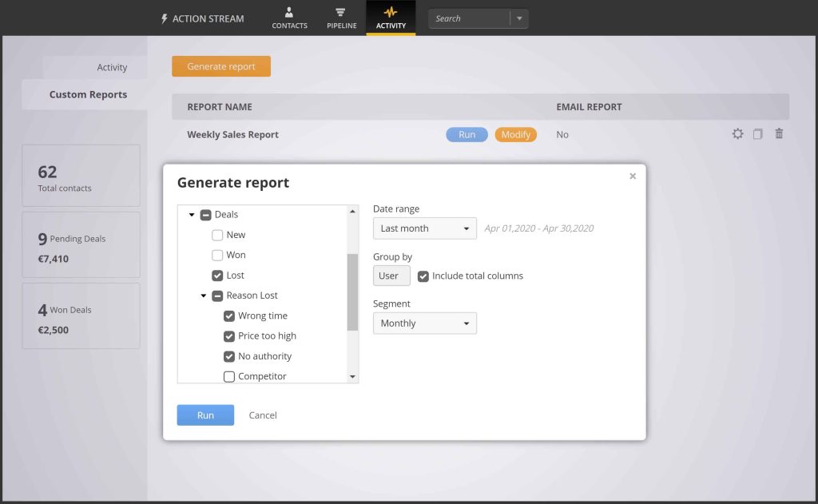Screen dimensions: 818x504
Task: Open the search dropdown arrow
Action: [519, 18]
